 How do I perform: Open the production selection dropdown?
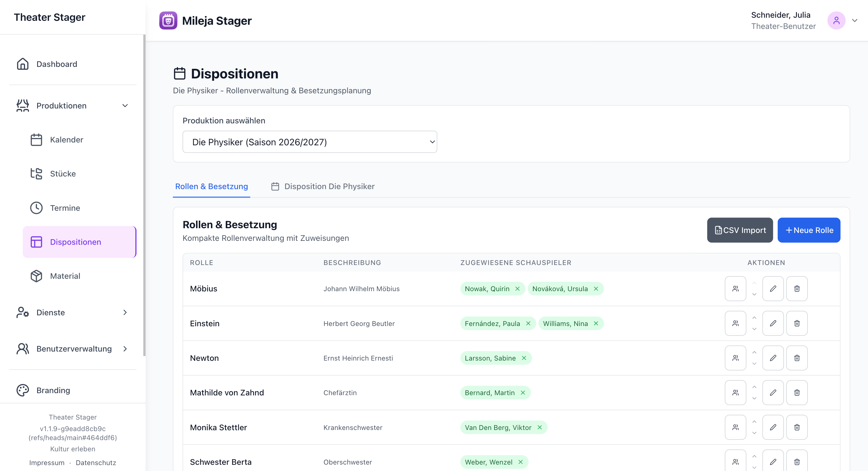coord(309,142)
